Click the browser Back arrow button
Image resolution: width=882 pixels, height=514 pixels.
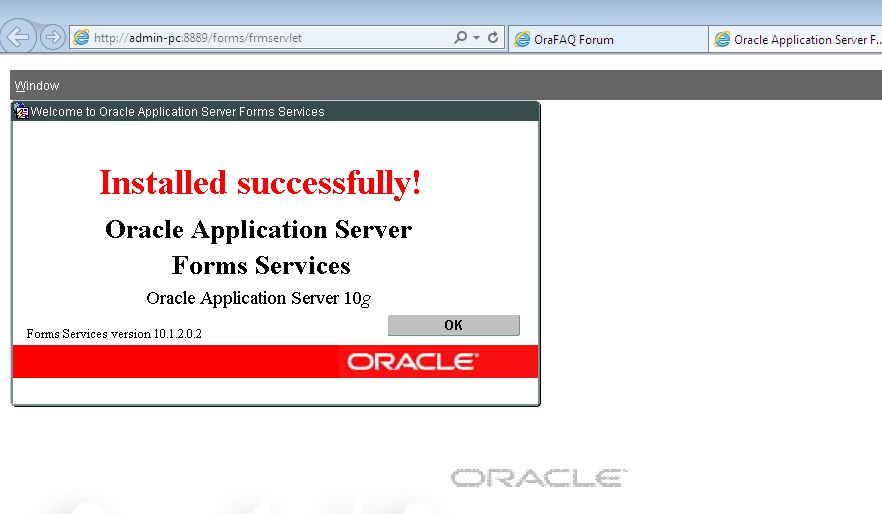point(19,38)
